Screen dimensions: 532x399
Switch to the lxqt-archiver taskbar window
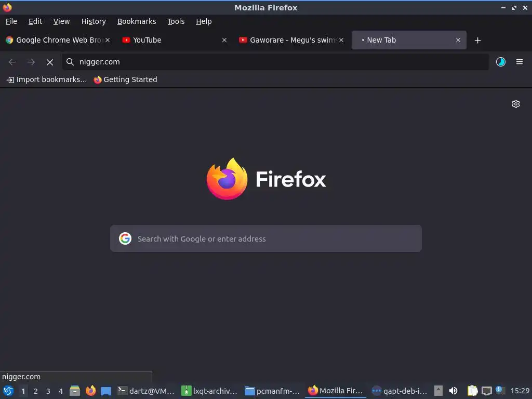pos(209,391)
